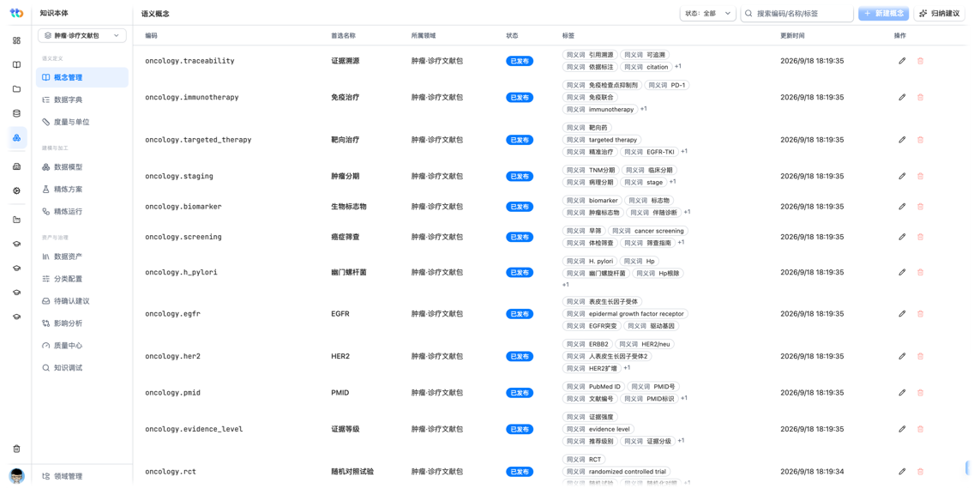This screenshot has height=489, width=980.
Task: Click the tag 同义词 PubMed ID
Action: coord(593,386)
